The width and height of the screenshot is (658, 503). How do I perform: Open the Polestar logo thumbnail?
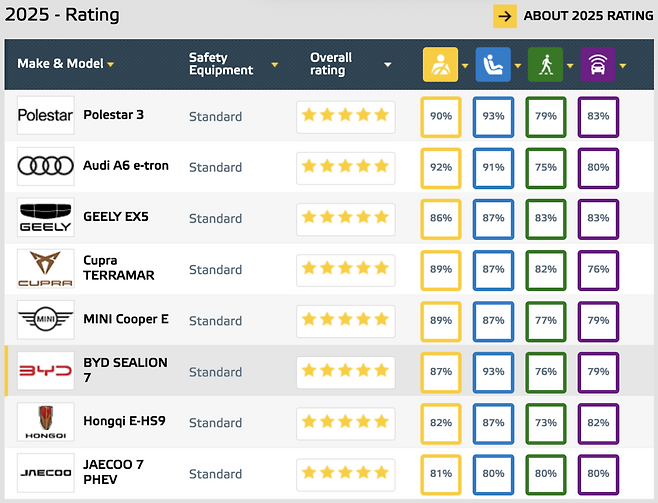click(x=46, y=115)
